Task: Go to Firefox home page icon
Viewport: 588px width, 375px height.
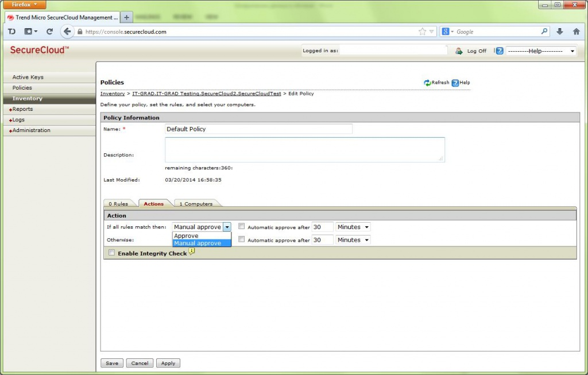Action: pos(576,32)
